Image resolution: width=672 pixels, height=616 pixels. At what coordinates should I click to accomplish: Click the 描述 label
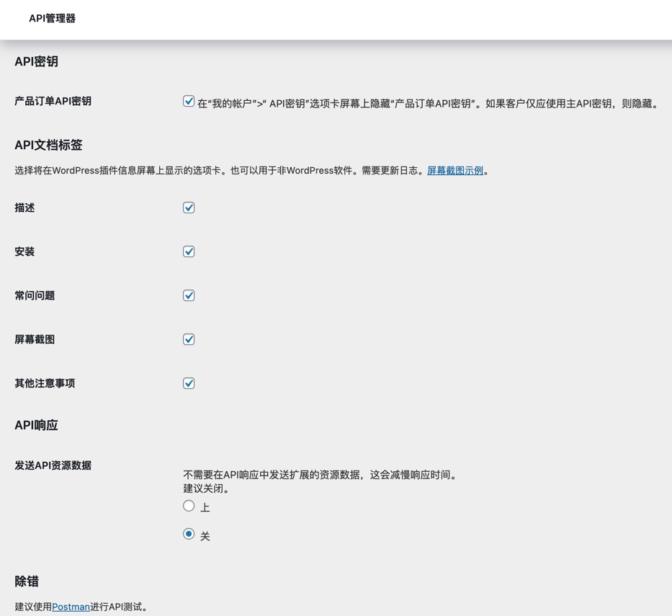pyautogui.click(x=24, y=208)
